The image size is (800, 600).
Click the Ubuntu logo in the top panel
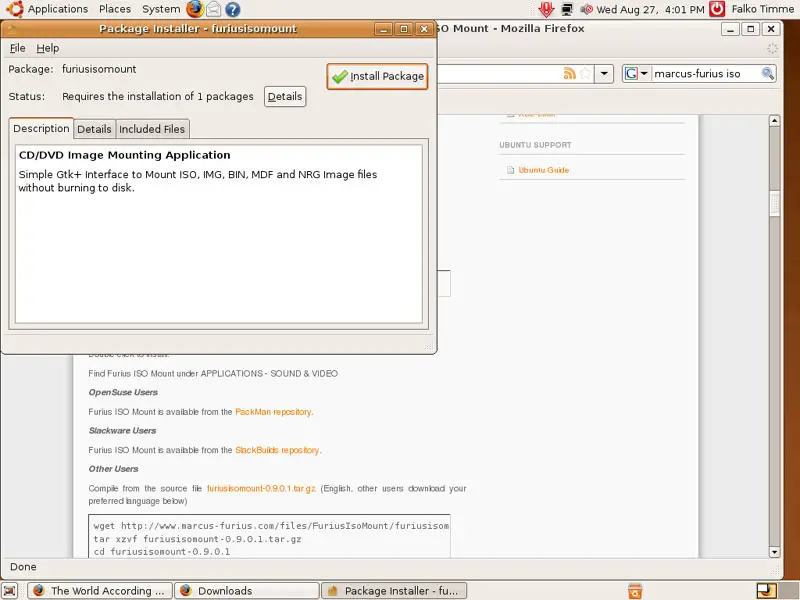click(14, 9)
